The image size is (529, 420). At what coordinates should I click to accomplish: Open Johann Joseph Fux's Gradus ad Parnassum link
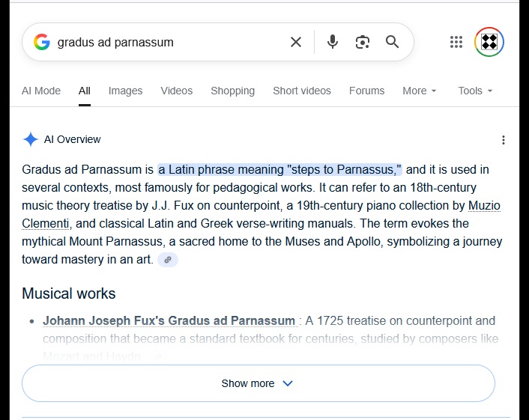point(169,321)
